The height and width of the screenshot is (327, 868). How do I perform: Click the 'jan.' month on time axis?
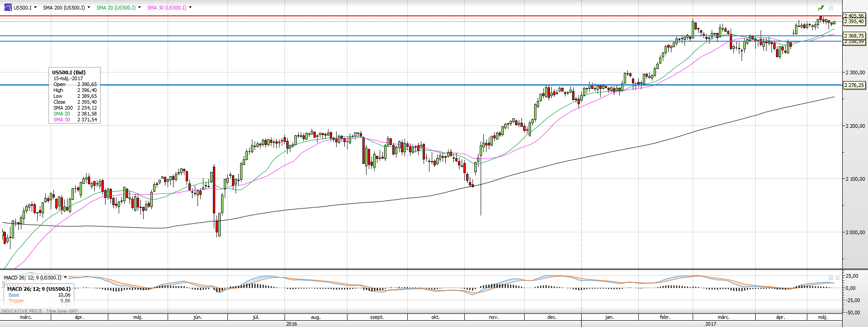[609, 317]
